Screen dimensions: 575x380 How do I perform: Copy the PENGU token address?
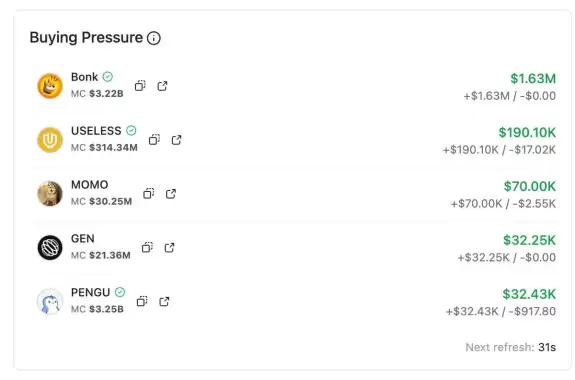coord(142,302)
